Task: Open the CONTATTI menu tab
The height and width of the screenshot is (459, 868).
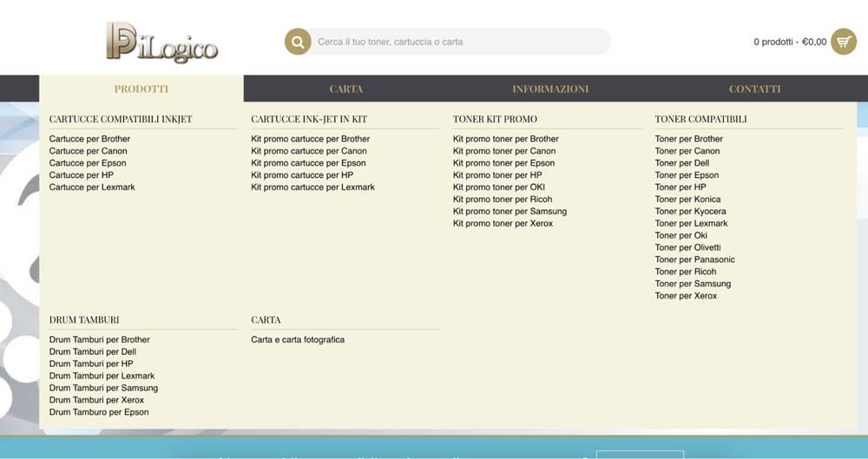Action: (x=754, y=89)
